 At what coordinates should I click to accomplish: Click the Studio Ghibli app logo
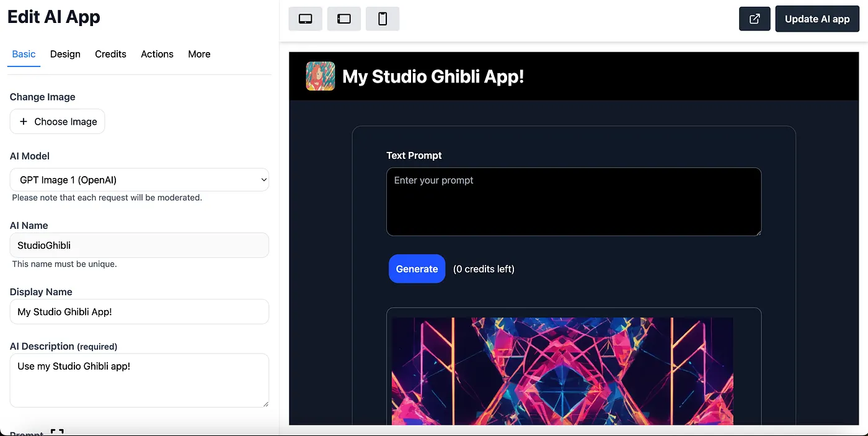pyautogui.click(x=321, y=76)
